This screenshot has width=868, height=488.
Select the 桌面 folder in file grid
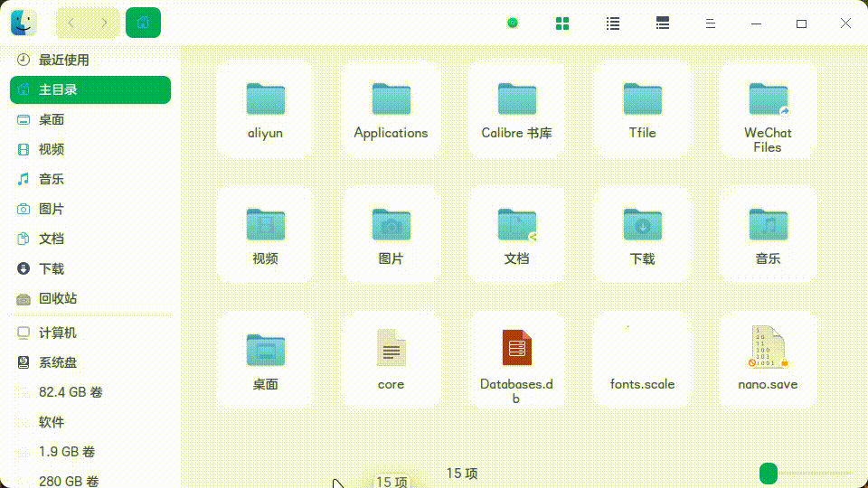click(266, 361)
